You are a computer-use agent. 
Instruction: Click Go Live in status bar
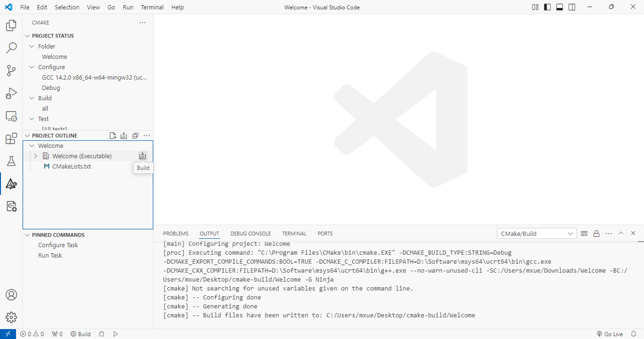click(x=610, y=334)
